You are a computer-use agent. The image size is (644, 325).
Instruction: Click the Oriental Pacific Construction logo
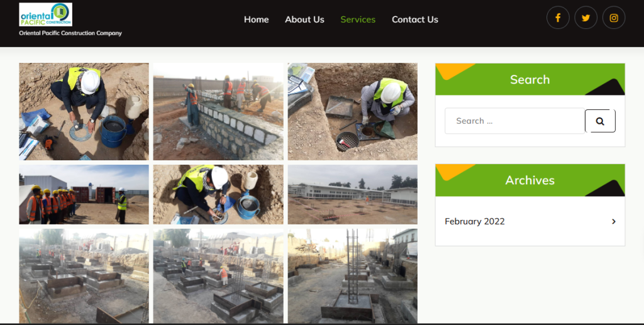coord(45,14)
